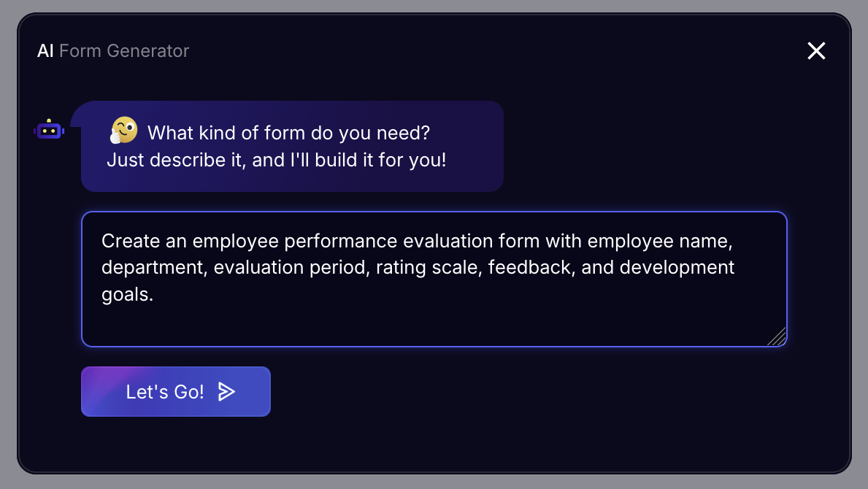Screen dimensions: 868x489
Task: Submit the form description via Let's Go!
Action: tap(175, 391)
